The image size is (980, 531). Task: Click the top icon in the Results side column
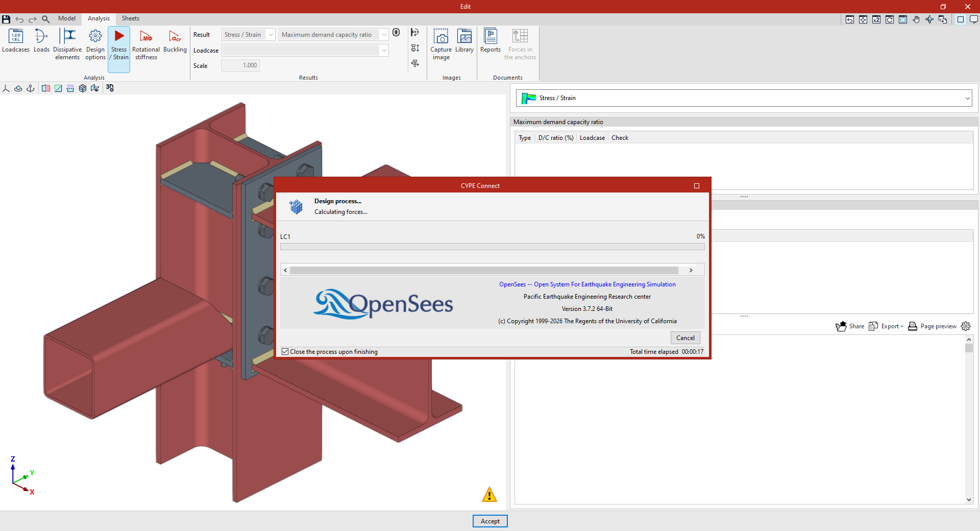coord(415,33)
